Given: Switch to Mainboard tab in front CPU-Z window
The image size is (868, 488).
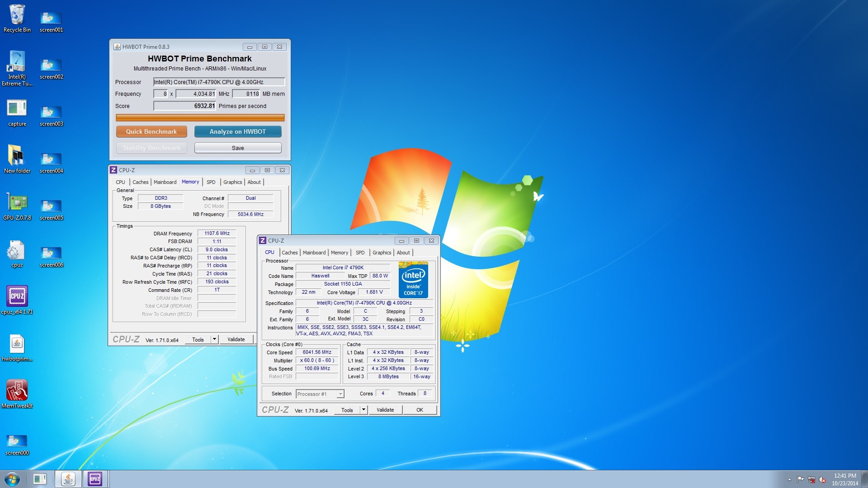Looking at the screenshot, I should point(314,253).
